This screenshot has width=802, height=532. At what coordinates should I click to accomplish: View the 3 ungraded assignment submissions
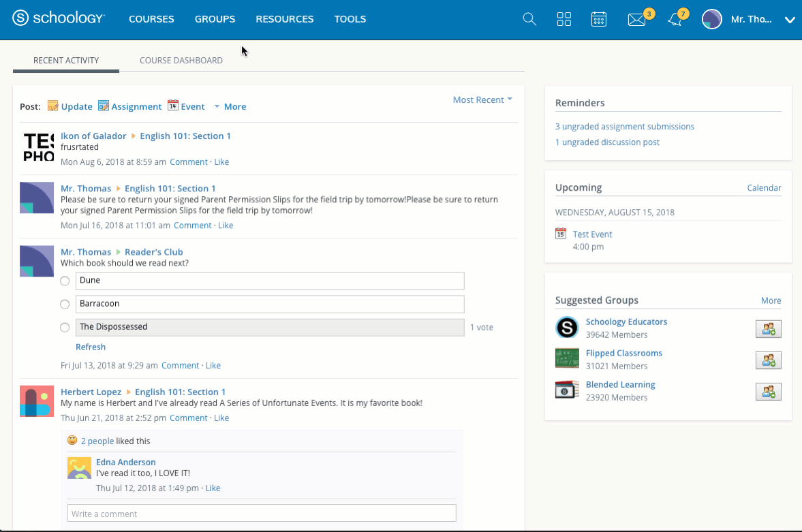[x=625, y=126]
